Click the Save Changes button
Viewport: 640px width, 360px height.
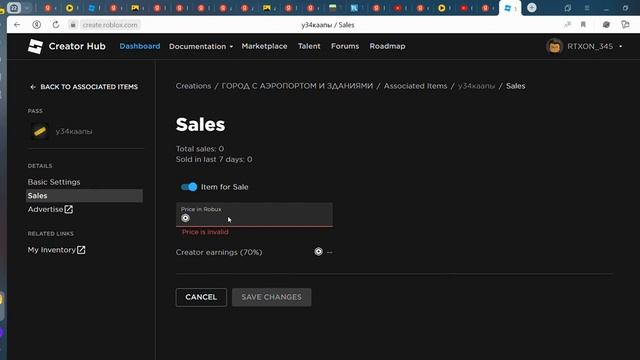(x=271, y=297)
